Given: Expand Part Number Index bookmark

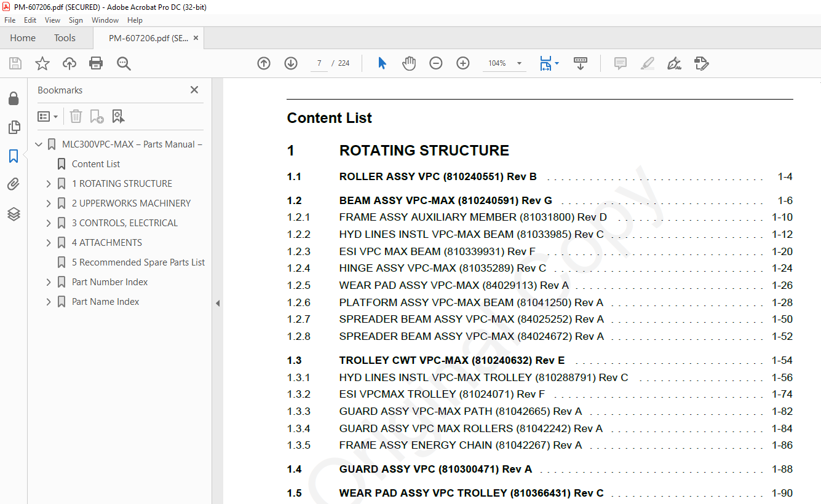Looking at the screenshot, I should pyautogui.click(x=49, y=282).
